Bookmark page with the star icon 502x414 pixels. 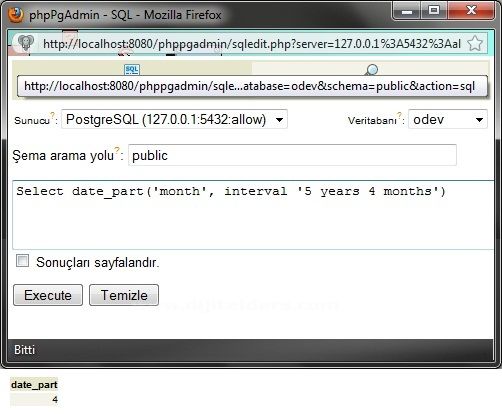click(475, 44)
